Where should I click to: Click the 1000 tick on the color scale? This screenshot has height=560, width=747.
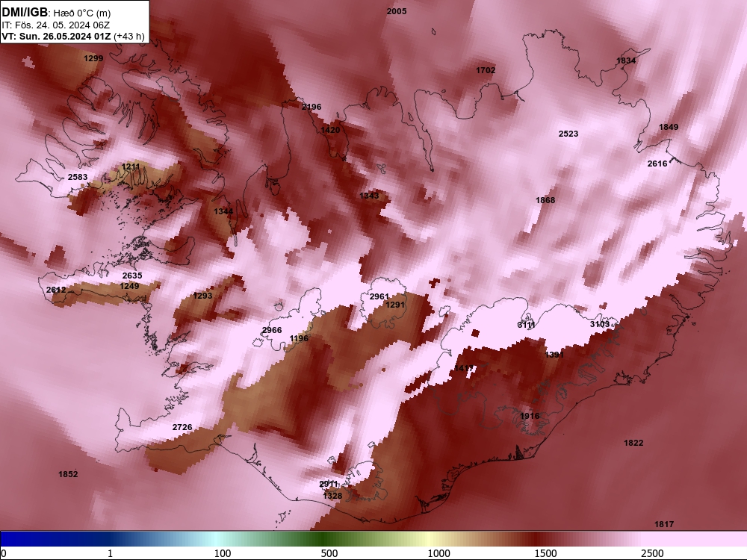438,553
